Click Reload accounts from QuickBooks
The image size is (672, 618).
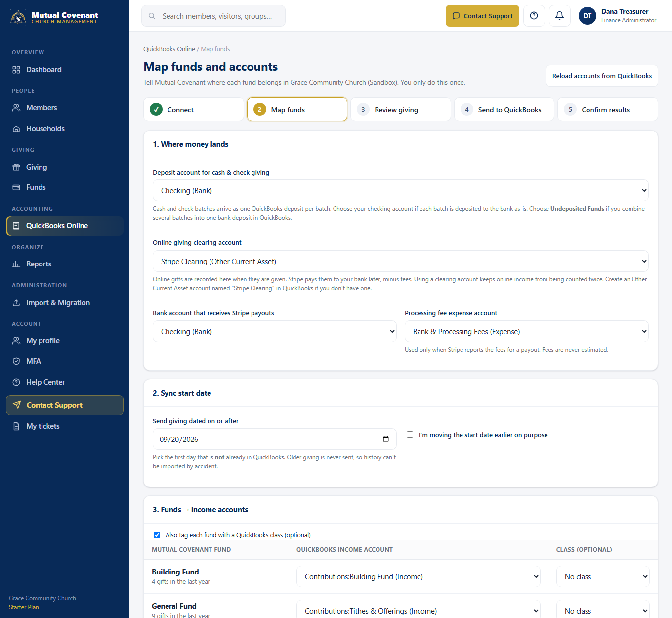602,76
